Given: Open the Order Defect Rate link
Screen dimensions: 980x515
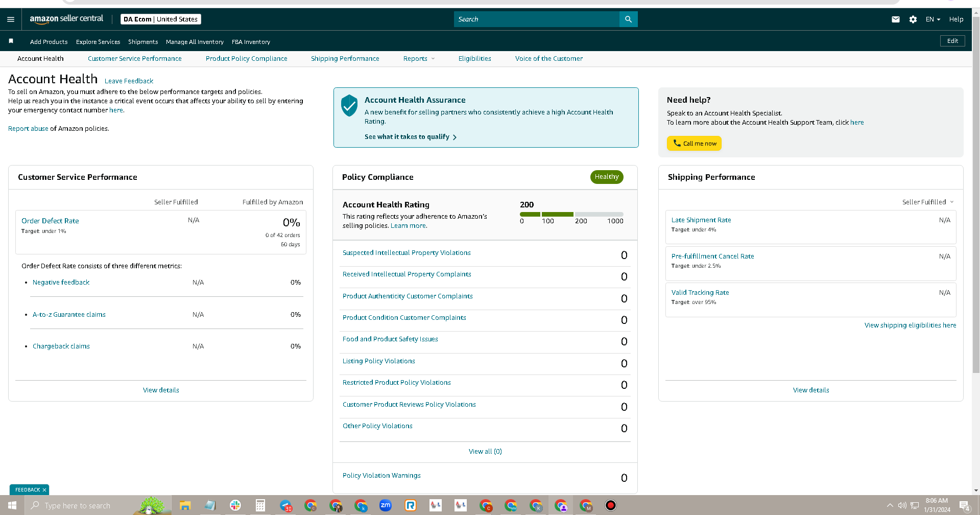Looking at the screenshot, I should tap(50, 221).
